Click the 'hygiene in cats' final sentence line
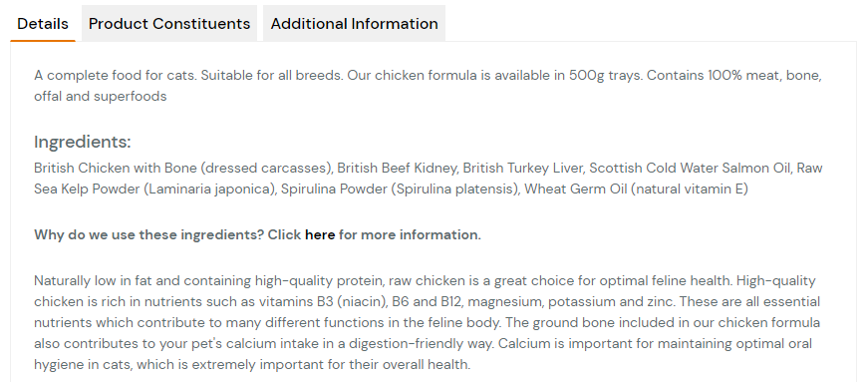The width and height of the screenshot is (868, 382). pos(252,364)
